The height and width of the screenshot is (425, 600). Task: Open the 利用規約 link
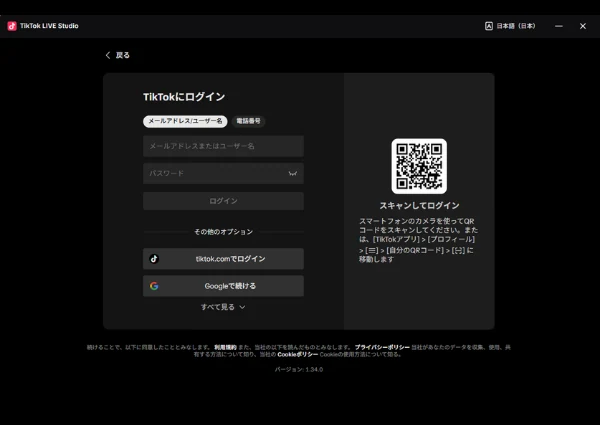tap(225, 347)
